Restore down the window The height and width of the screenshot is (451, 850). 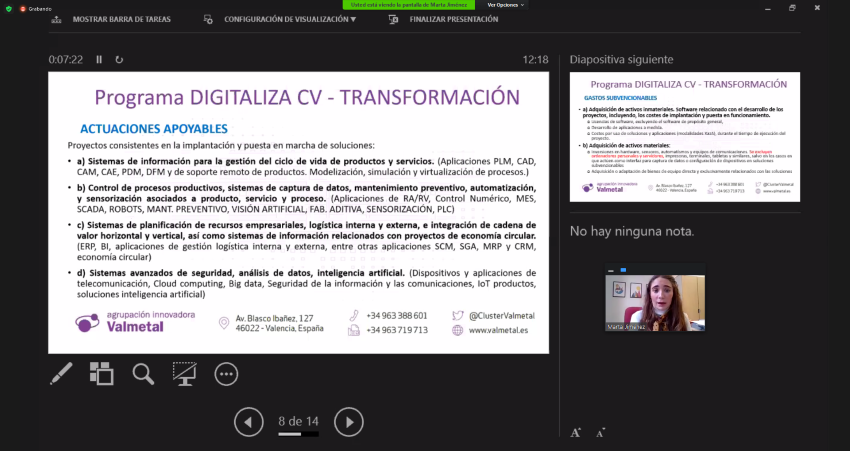point(792,8)
